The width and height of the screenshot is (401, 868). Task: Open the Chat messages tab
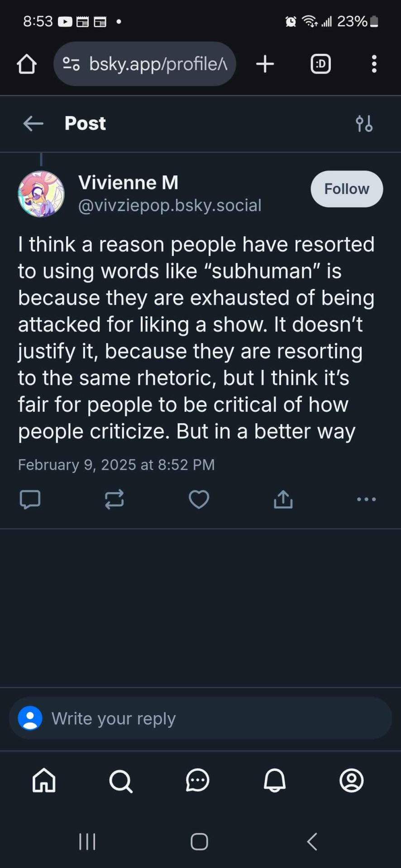point(198,780)
